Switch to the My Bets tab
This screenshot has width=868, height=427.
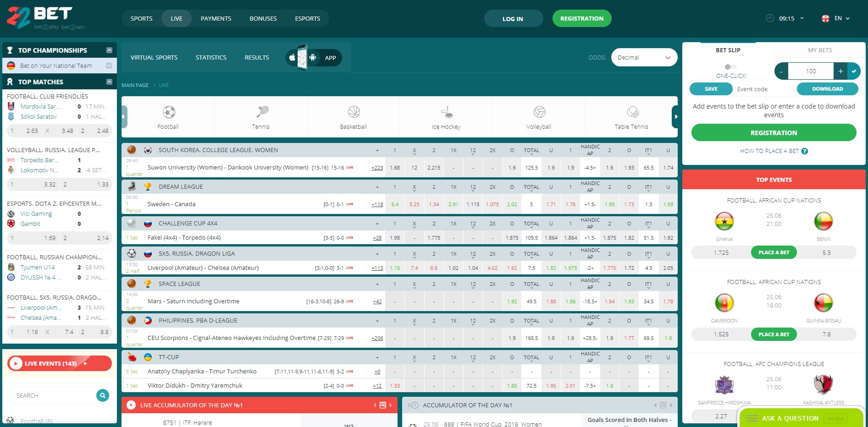coord(820,50)
